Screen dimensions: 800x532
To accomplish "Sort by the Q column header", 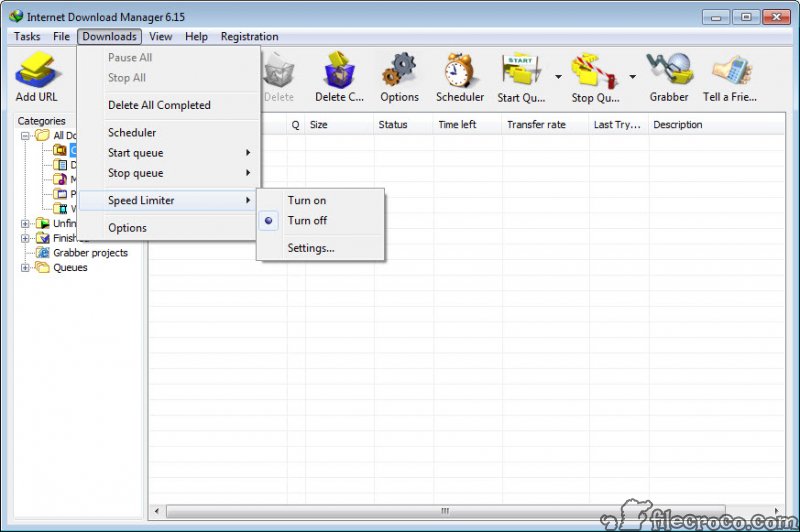I will click(296, 124).
